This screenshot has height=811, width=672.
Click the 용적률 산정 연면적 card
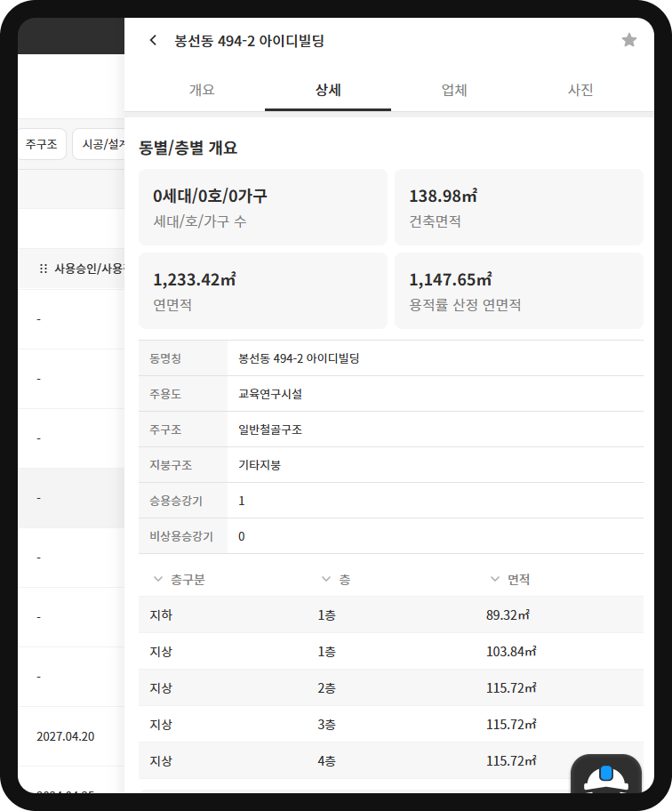coord(519,291)
